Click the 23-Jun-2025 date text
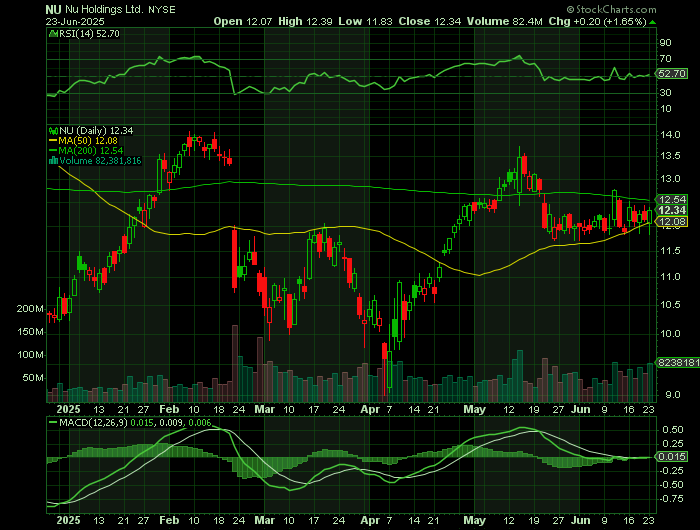Viewport: 700px width, 530px height. tap(75, 21)
